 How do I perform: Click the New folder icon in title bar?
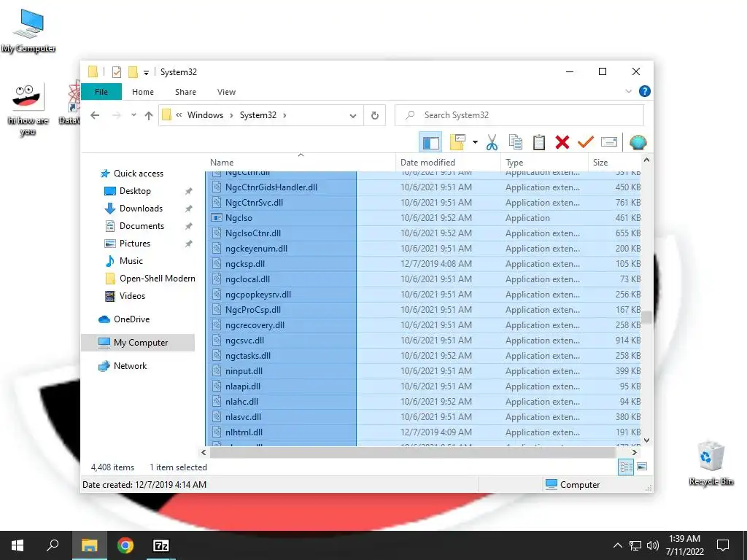pos(133,72)
